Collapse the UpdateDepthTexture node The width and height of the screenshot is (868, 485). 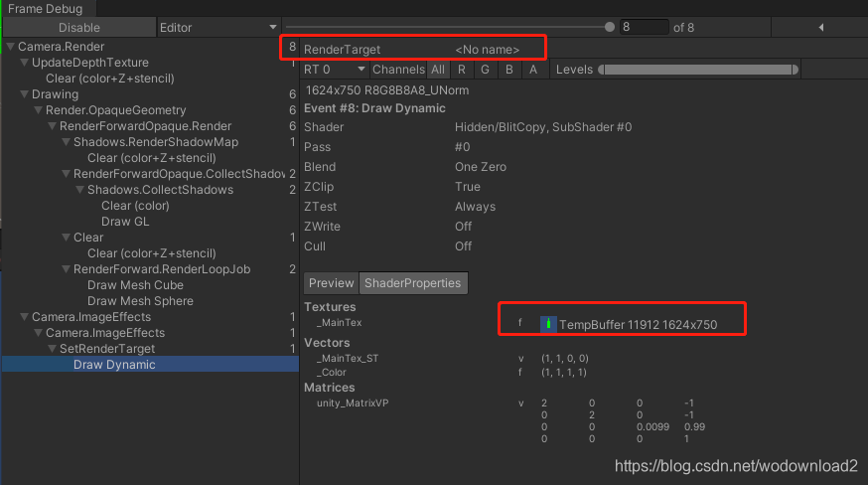click(25, 63)
